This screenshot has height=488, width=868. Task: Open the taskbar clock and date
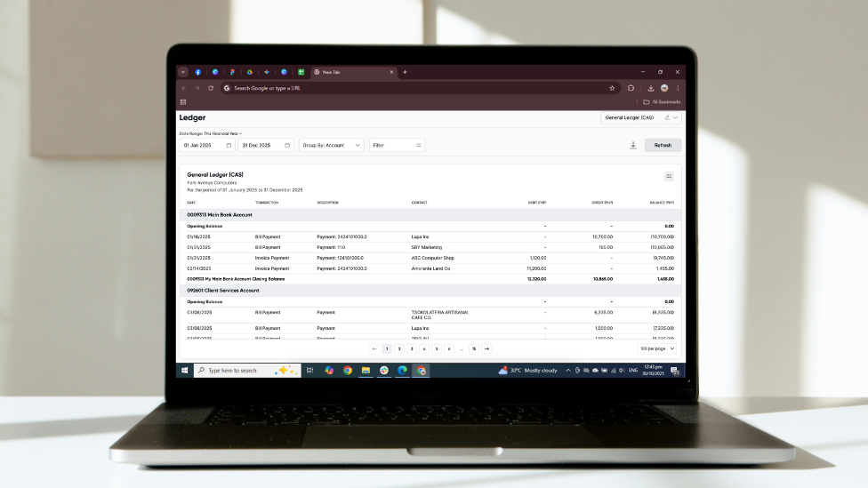[x=653, y=370]
